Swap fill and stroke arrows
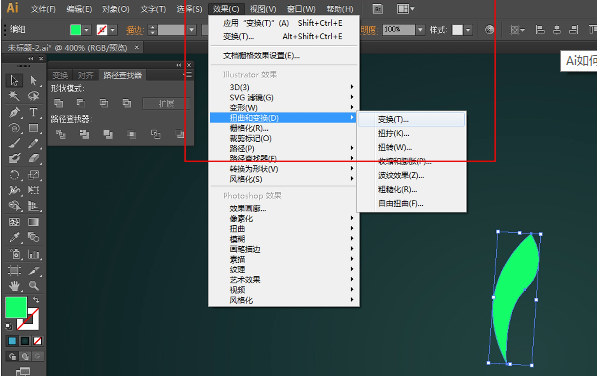597x376 pixels. 36,300
